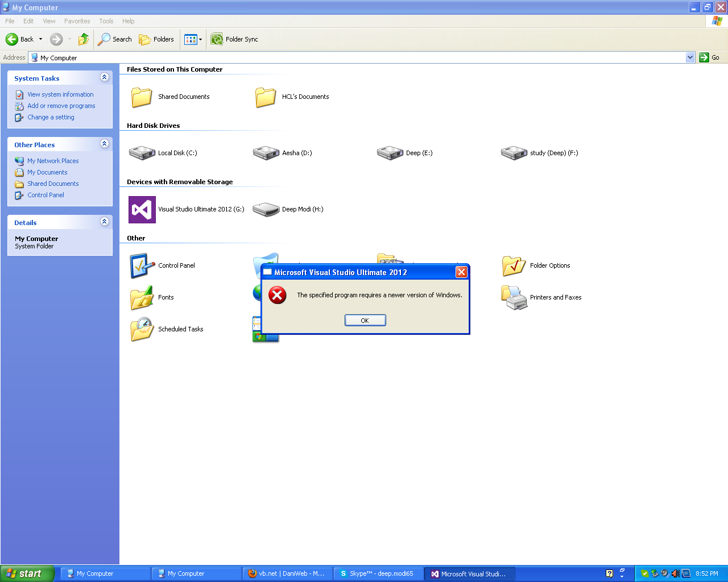This screenshot has width=728, height=582.
Task: Click the Start button
Action: [x=27, y=573]
